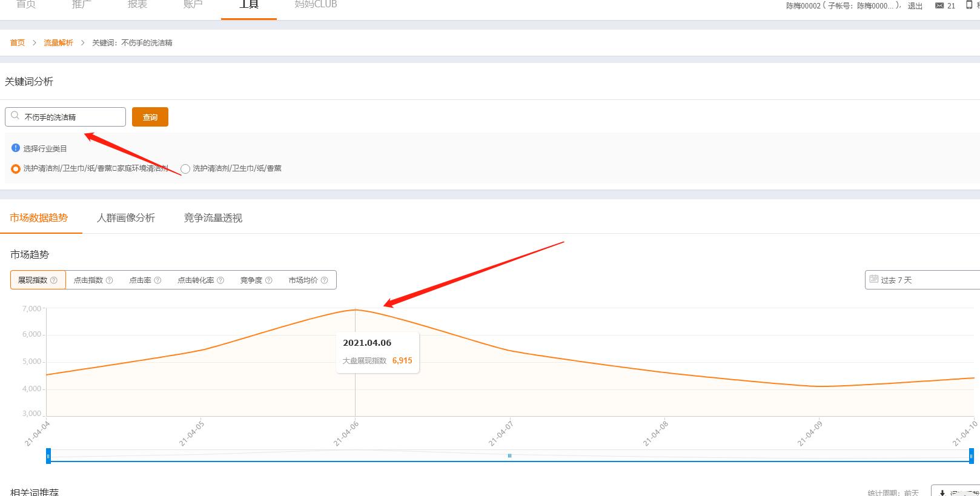Switch to the 竞争流量透视 tab
The image size is (980, 496).
[x=213, y=218]
